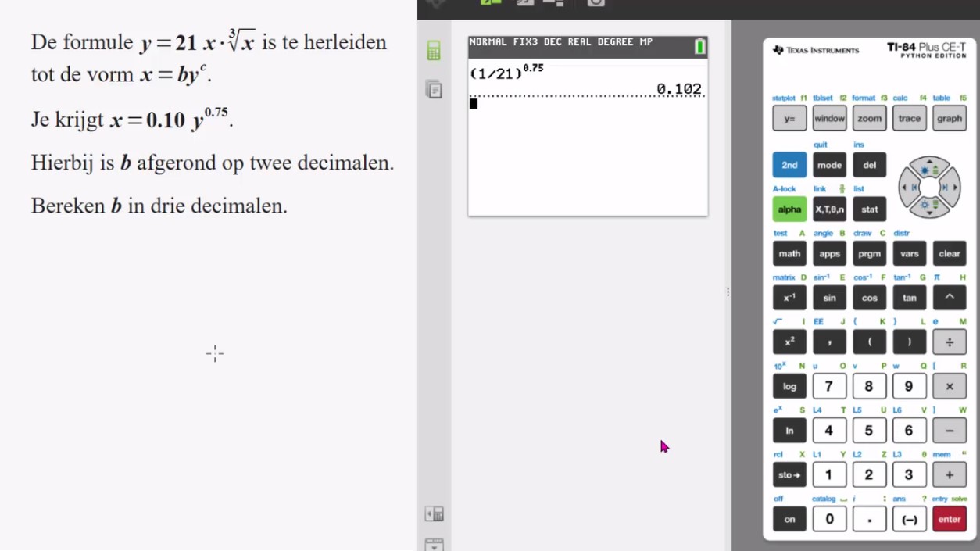Click the sin key
The width and height of the screenshot is (980, 551).
click(829, 298)
